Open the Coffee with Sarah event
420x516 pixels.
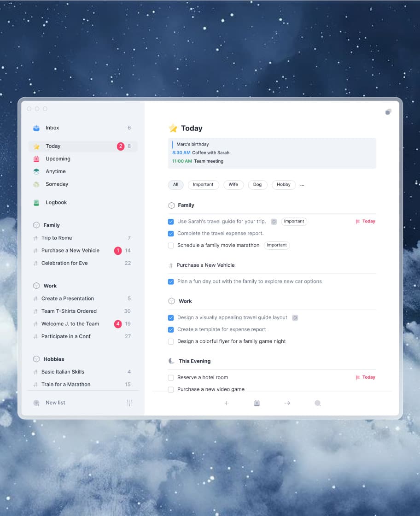201,152
